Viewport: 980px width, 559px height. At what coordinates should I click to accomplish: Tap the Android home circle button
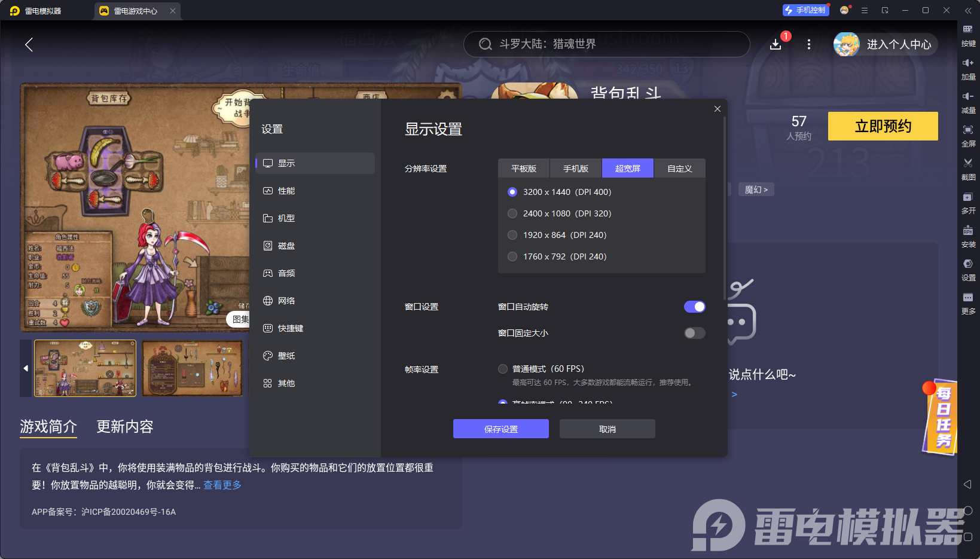(x=968, y=511)
